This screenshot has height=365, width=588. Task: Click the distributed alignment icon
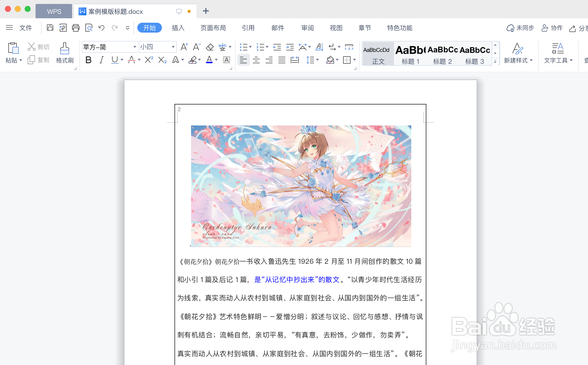(295, 60)
